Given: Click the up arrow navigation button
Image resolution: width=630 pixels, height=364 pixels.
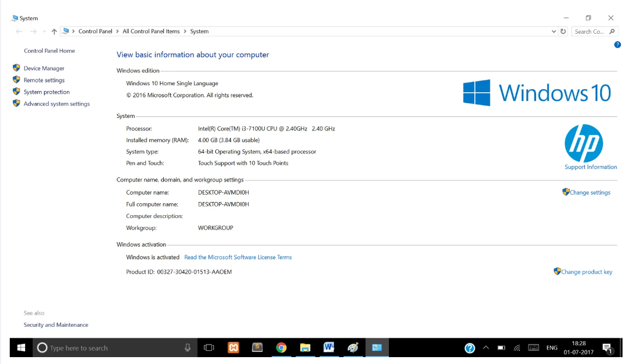Looking at the screenshot, I should 54,31.
